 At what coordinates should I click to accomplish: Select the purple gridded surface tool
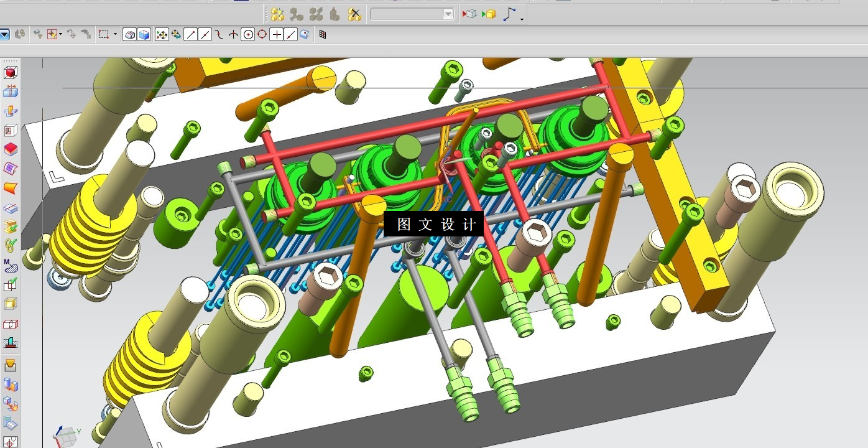11,169
